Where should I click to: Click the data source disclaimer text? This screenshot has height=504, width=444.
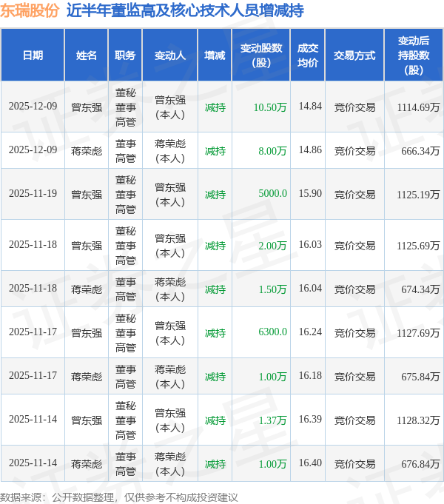(x=118, y=497)
